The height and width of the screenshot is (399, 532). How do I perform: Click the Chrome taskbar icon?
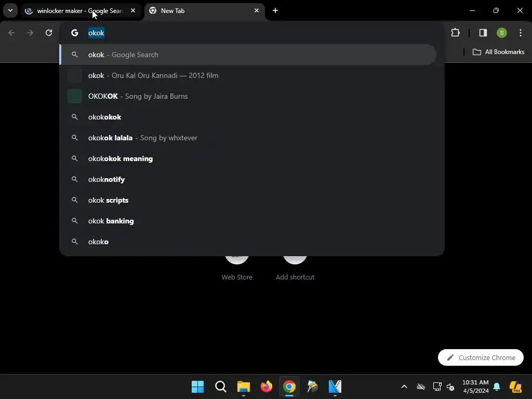coord(289,387)
